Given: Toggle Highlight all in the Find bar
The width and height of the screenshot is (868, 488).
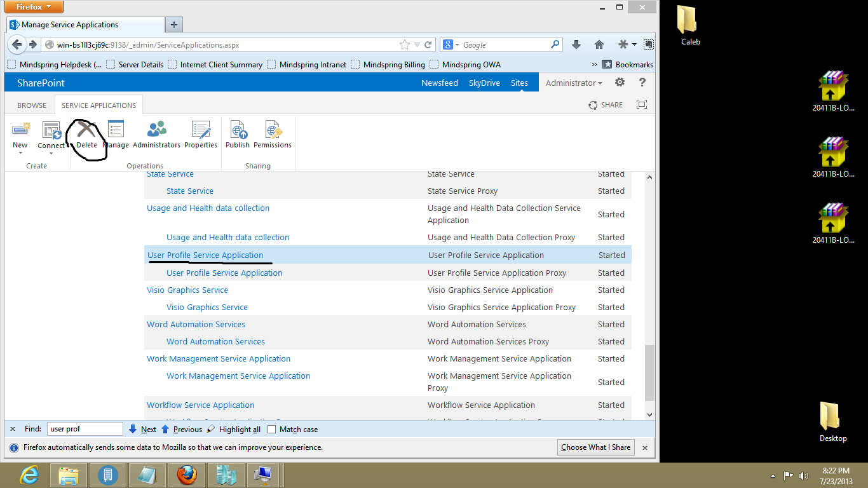Looking at the screenshot, I should (x=233, y=430).
